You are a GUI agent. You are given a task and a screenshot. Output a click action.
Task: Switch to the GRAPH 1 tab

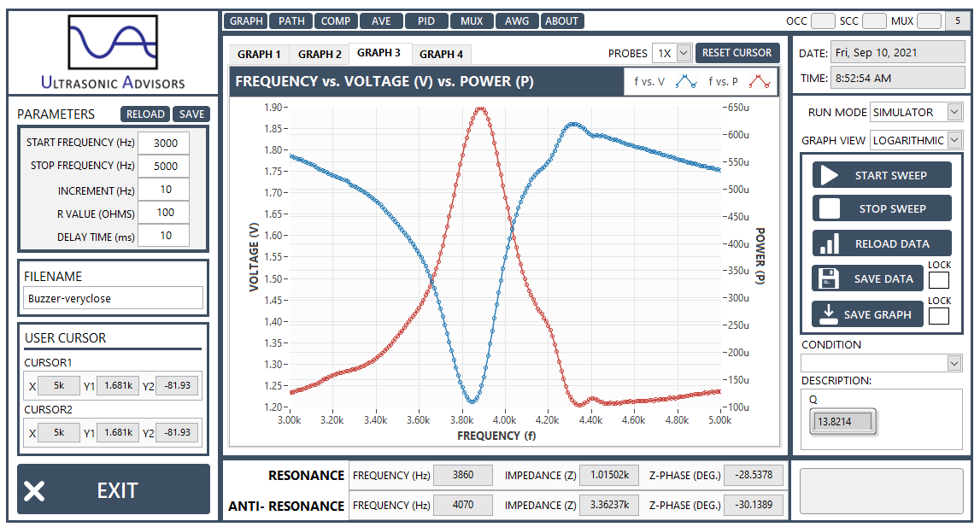259,55
